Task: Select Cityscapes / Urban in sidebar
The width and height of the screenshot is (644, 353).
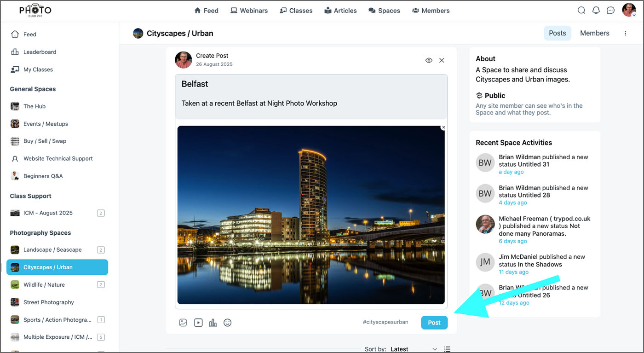Action: coord(57,267)
